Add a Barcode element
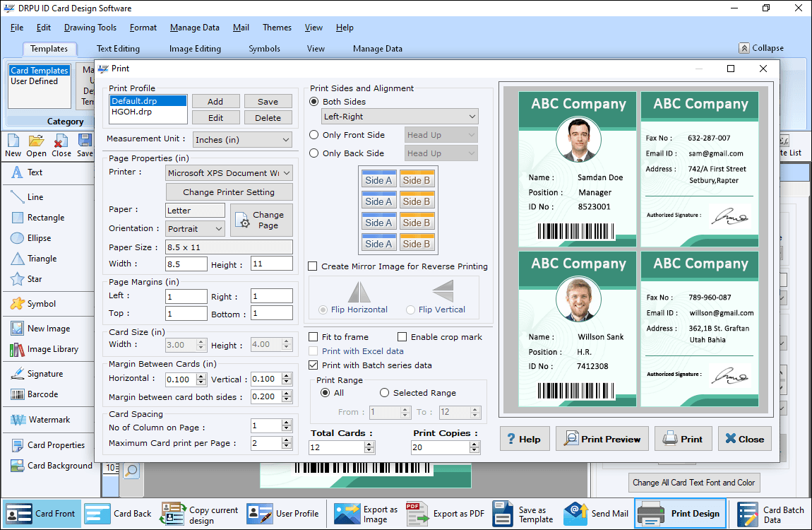Screen dimensions: 812x530 (34, 394)
